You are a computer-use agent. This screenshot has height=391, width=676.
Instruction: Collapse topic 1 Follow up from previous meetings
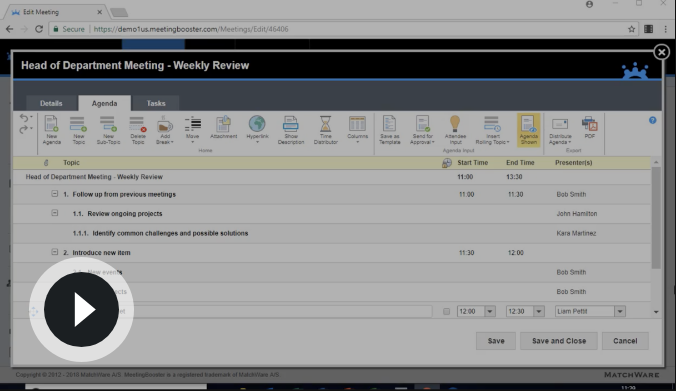[55, 194]
